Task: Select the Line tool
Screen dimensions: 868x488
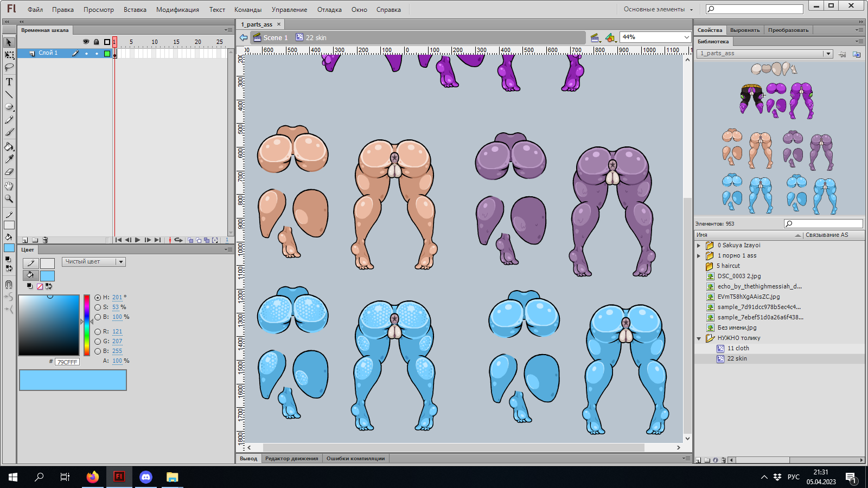Action: (9, 95)
